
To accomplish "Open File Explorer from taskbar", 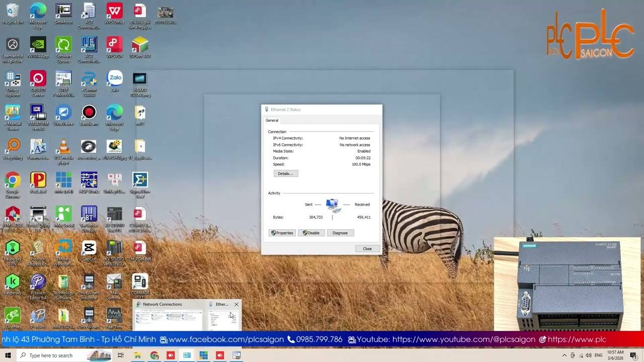I will (137, 355).
